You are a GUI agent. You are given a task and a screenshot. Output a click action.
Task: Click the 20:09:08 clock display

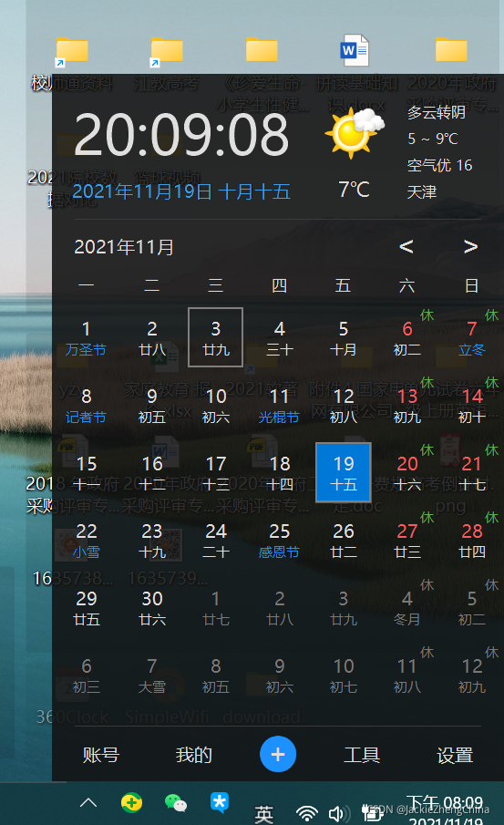point(181,135)
